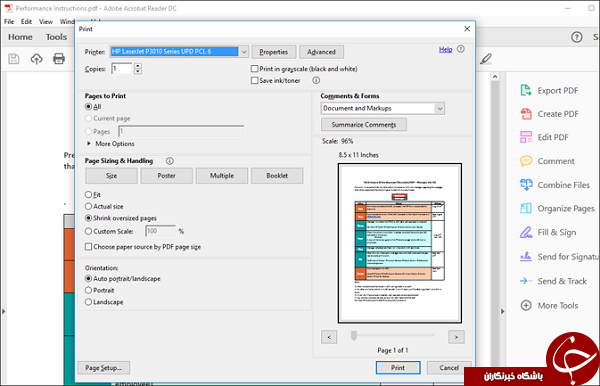Open More Tools in sidebar
Screen dimensions: 600x386
pos(549,306)
